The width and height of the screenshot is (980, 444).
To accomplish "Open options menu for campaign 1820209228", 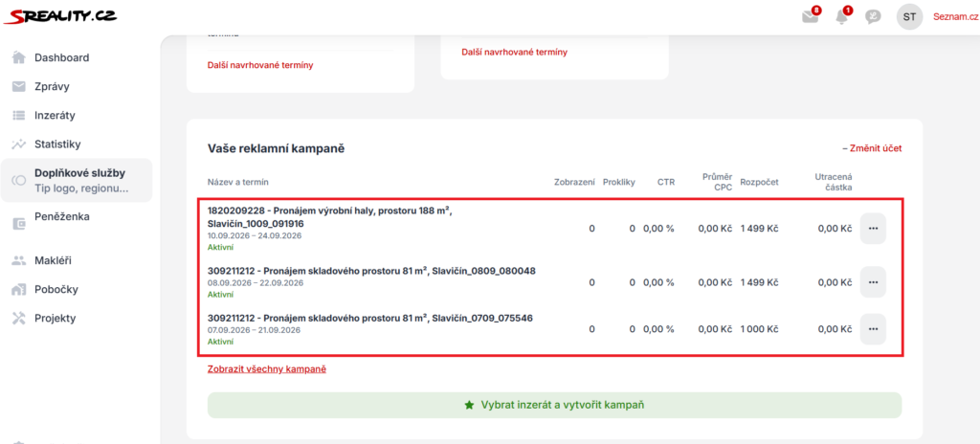I will [x=873, y=229].
